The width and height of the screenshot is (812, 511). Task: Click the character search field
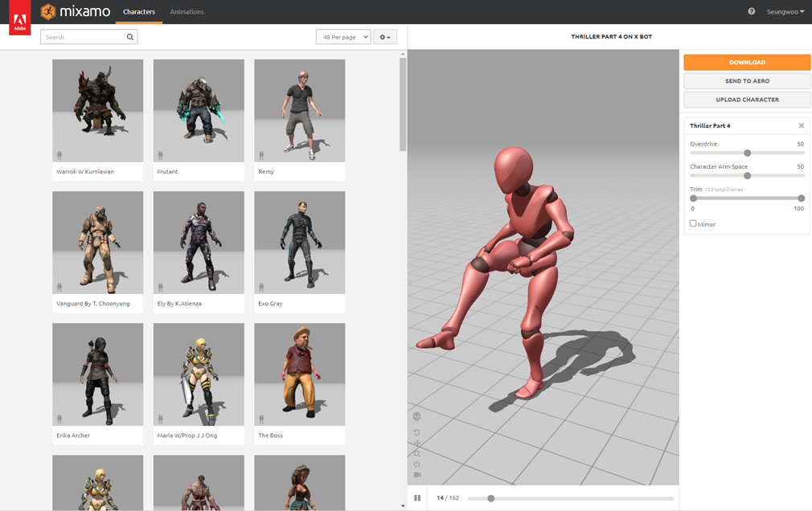[89, 37]
